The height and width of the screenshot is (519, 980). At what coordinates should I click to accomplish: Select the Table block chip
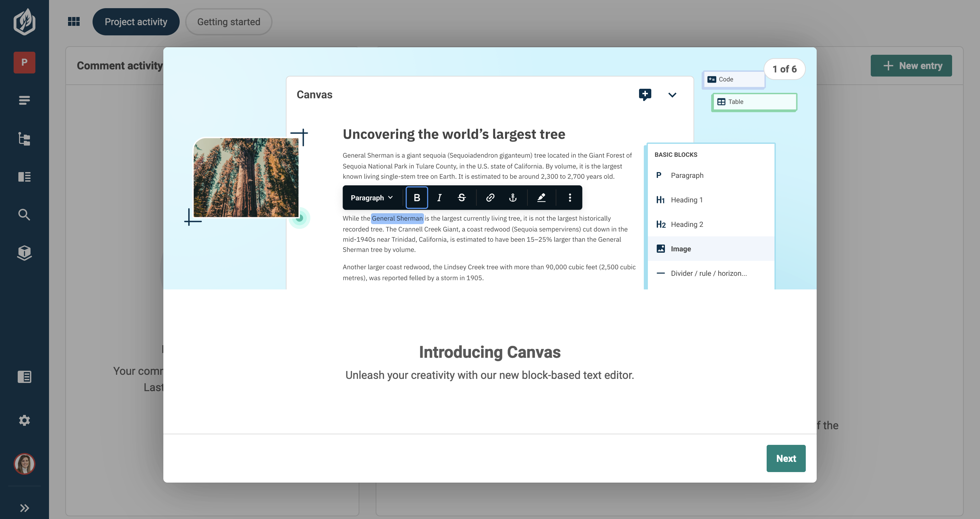754,102
